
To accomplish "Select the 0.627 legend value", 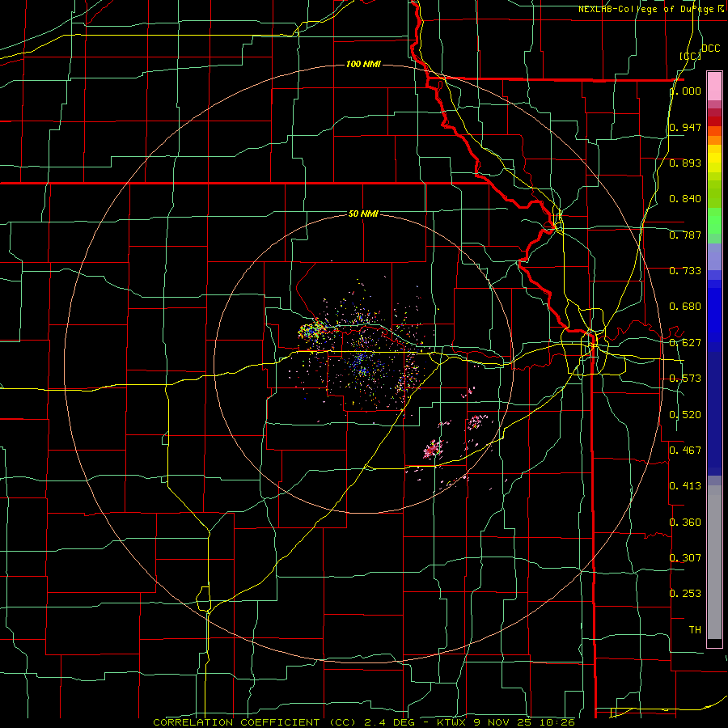I will 685,343.
